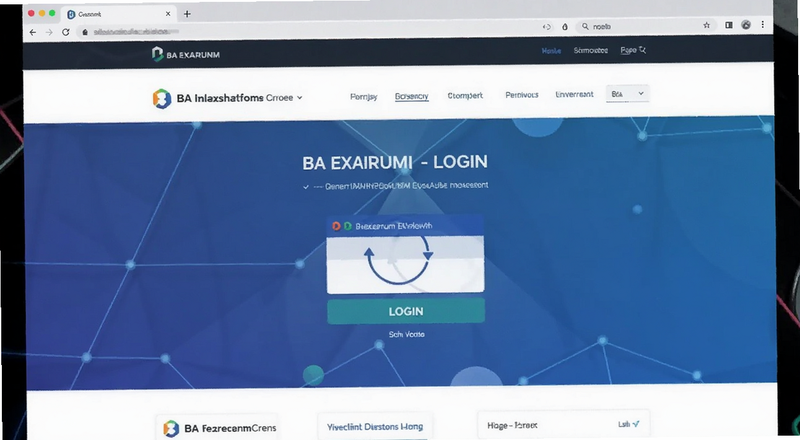The image size is (800, 440).
Task: Click the checkmark icon beside Lsh
Action: pos(636,424)
